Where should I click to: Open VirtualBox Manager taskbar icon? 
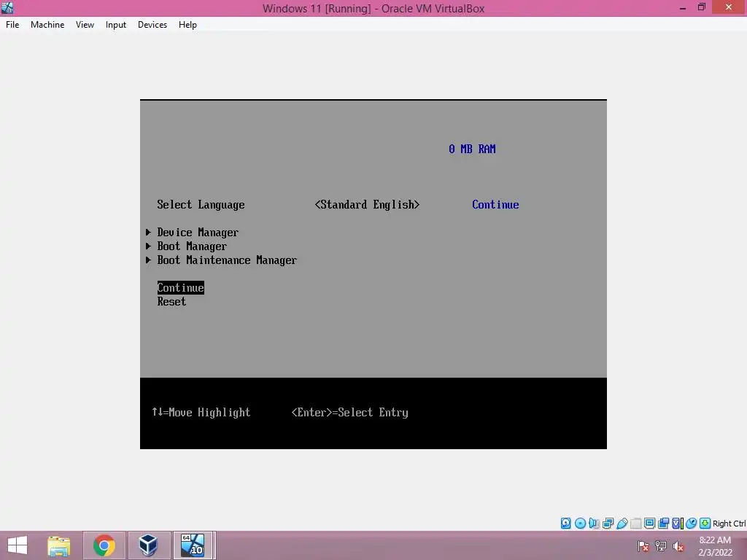click(148, 545)
